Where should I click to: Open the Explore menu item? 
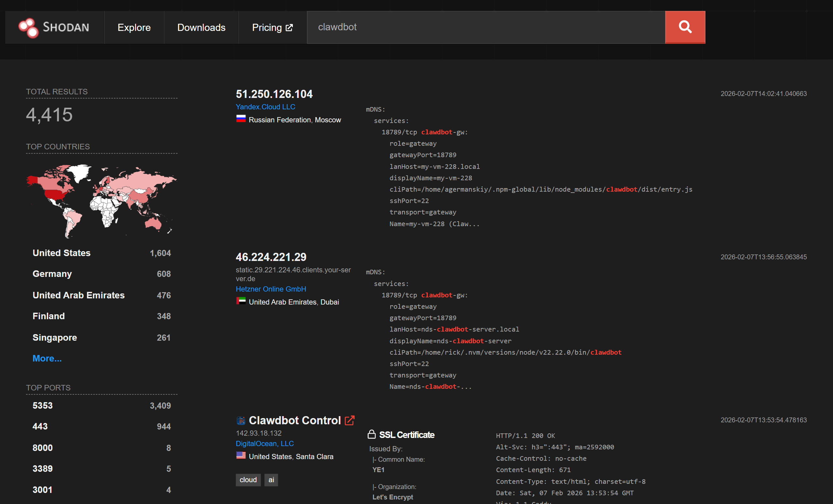[134, 27]
